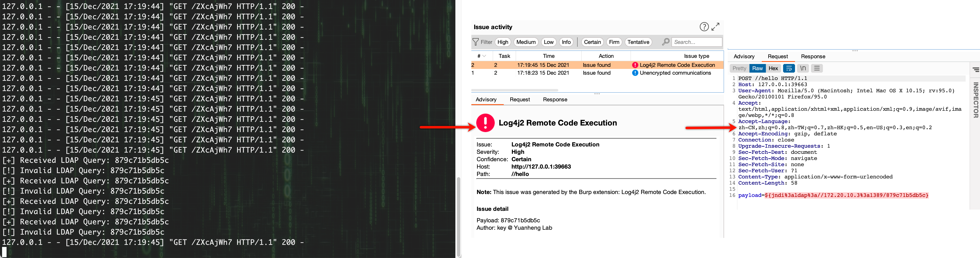Open the Request tab under Issue activity
The image size is (980, 258).
point(520,99)
